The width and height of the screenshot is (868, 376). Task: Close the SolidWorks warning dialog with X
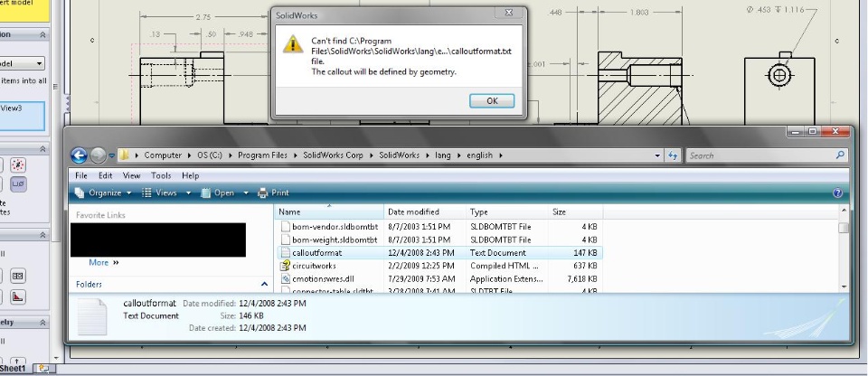pyautogui.click(x=508, y=12)
